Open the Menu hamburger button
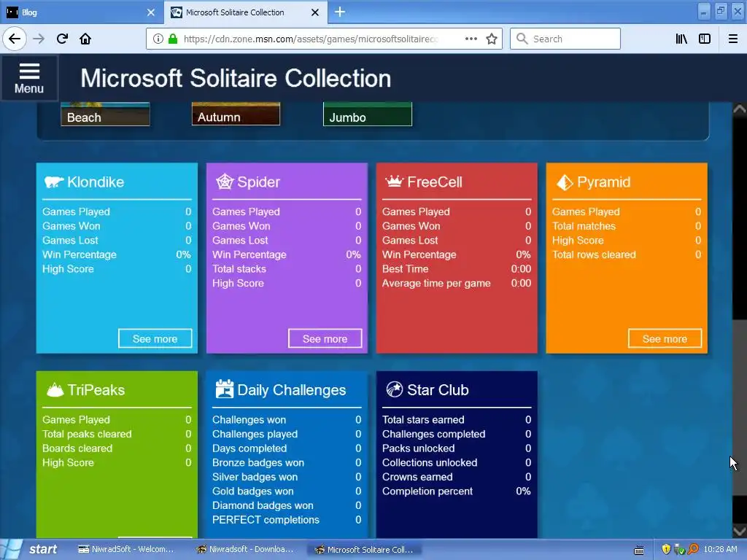 [29, 78]
